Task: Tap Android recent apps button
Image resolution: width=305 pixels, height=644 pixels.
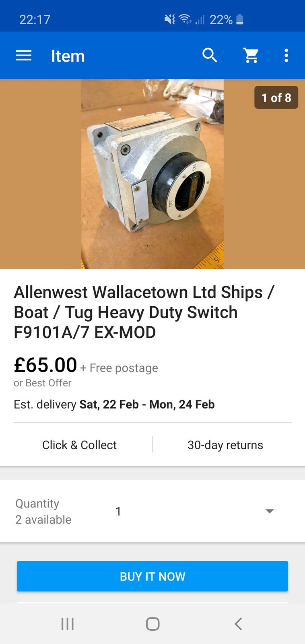Action: click(x=68, y=624)
